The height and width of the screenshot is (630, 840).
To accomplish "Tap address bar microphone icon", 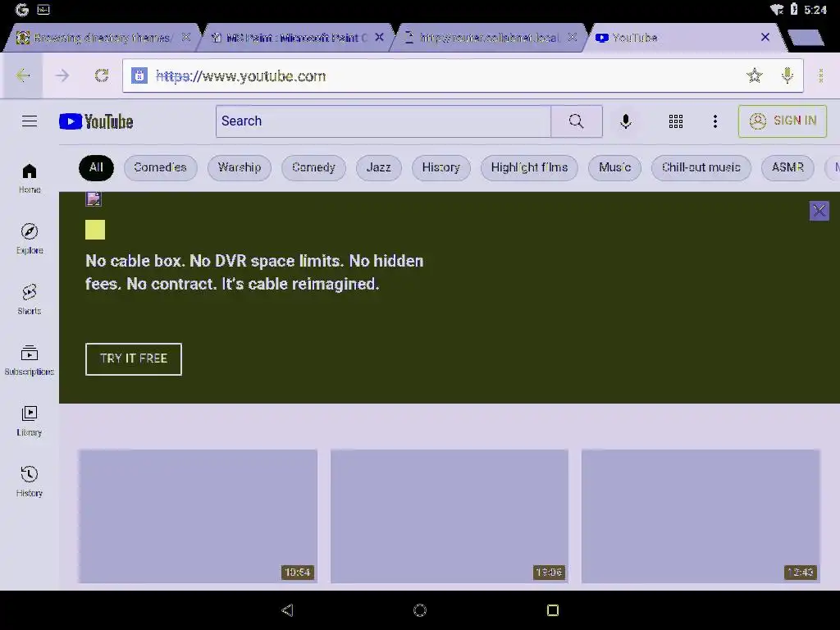I will click(787, 75).
